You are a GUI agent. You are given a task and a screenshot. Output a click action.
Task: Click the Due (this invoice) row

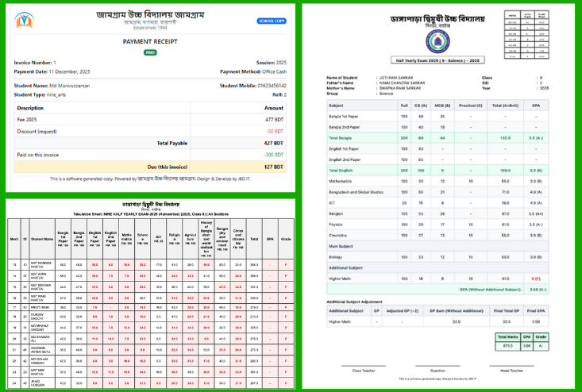coord(149,167)
